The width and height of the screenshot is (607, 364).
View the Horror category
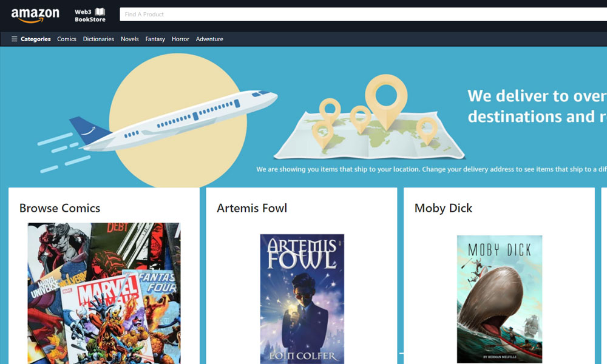(x=180, y=39)
